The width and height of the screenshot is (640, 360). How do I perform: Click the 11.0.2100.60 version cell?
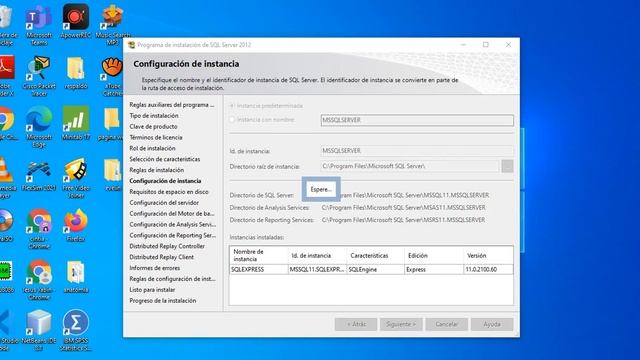tap(488, 269)
